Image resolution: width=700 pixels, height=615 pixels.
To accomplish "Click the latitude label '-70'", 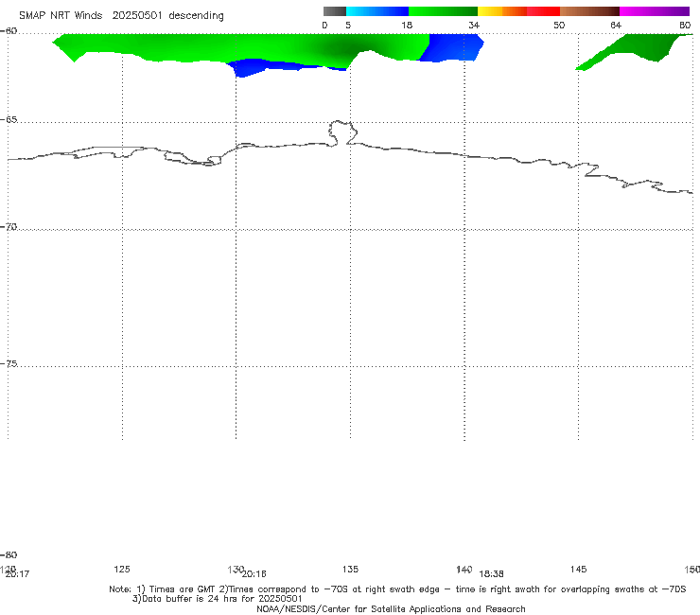I will [9, 227].
